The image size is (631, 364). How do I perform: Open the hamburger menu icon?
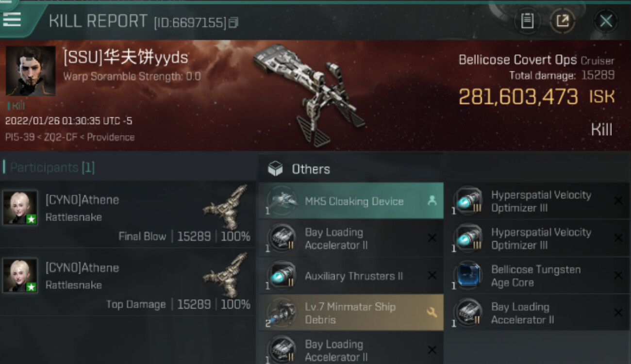(12, 19)
